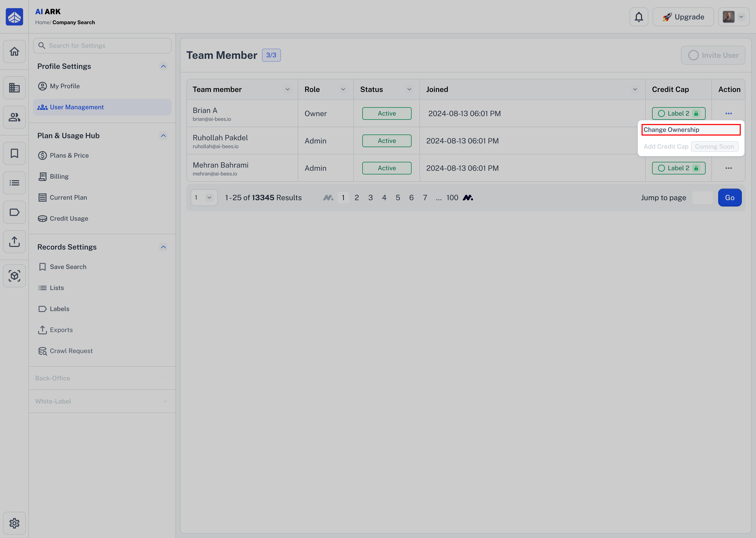The image size is (756, 538).
Task: Click Mehran Bahrami's Label 2 credit cap
Action: tap(679, 168)
